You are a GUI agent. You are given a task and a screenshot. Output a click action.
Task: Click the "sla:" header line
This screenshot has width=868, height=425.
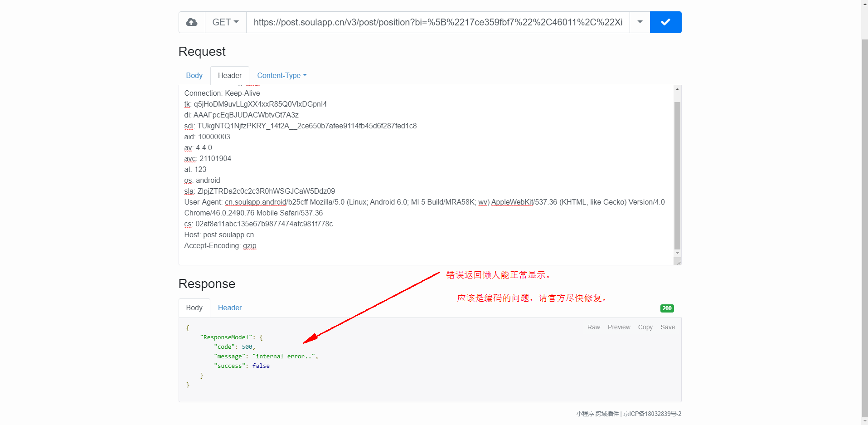[260, 191]
